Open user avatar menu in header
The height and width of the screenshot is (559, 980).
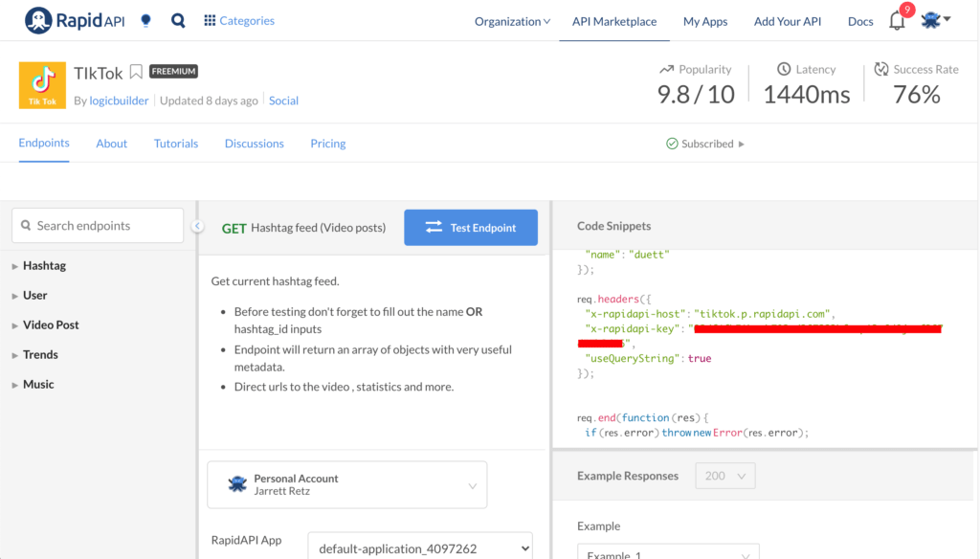[x=935, y=20]
